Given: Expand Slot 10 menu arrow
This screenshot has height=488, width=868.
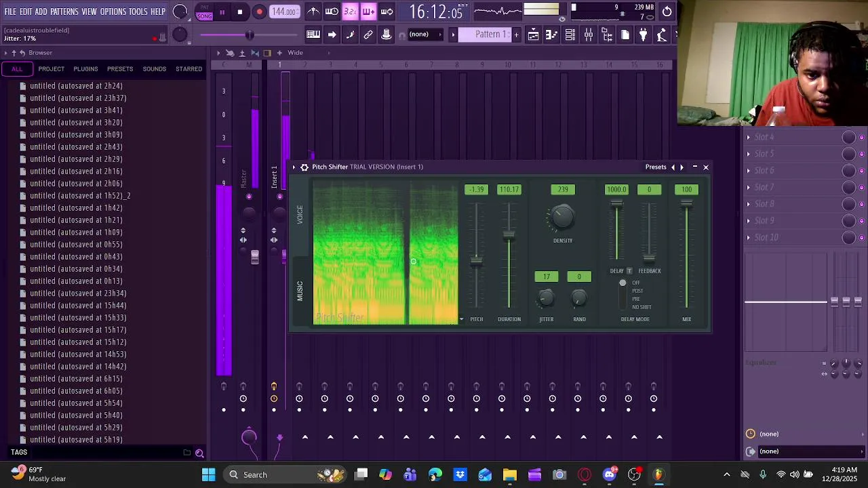Looking at the screenshot, I should pyautogui.click(x=749, y=237).
